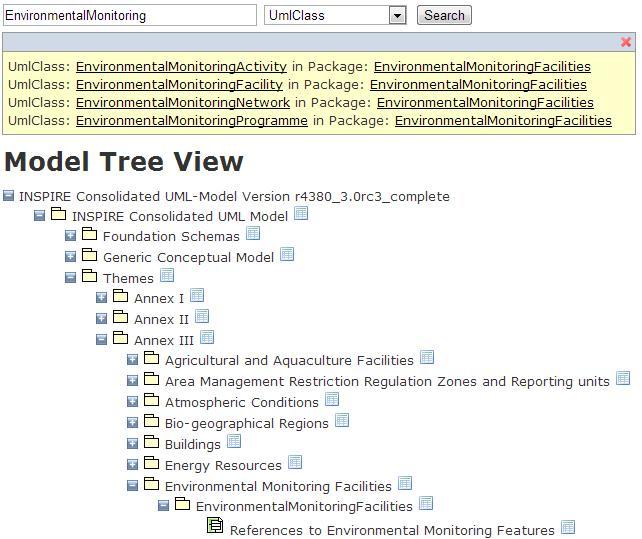Close the yellow search results box

coord(626,42)
